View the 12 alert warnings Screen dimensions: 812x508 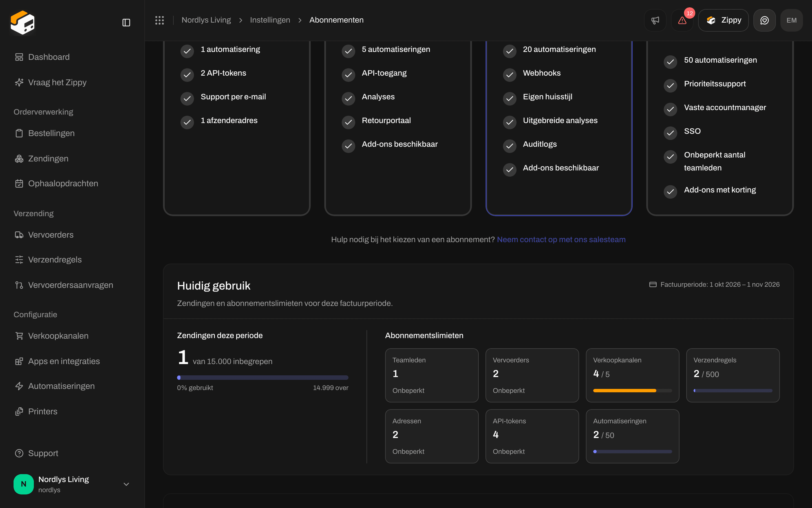(x=682, y=20)
